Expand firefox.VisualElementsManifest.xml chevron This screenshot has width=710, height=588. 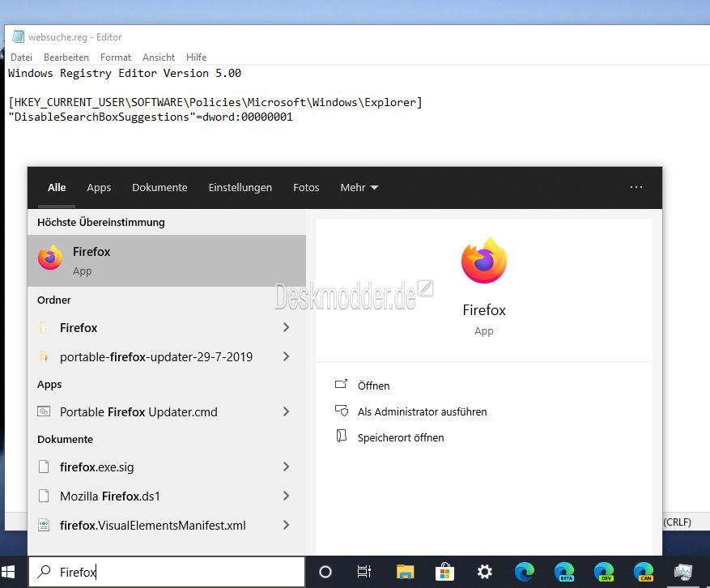point(286,525)
